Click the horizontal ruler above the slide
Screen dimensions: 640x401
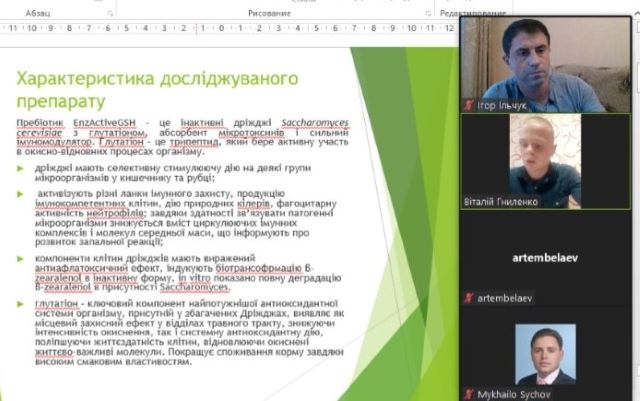click(x=229, y=28)
